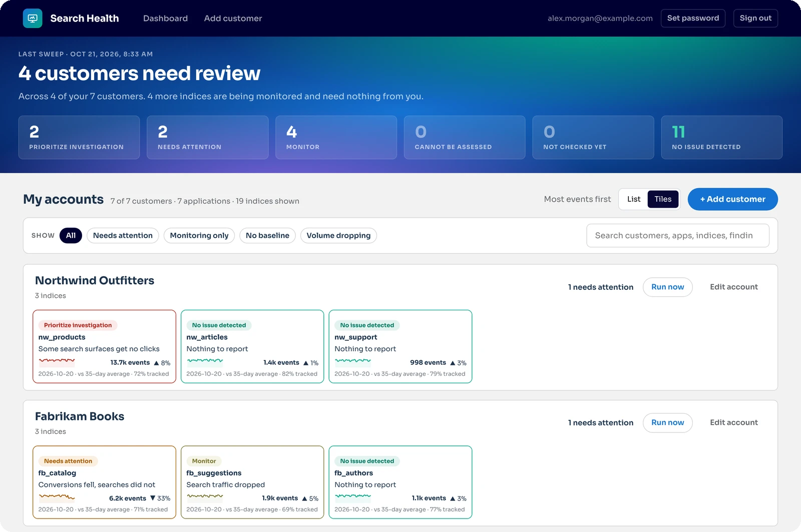This screenshot has height=532, width=801.
Task: Click the fb_catalog sparkline chart
Action: (57, 498)
